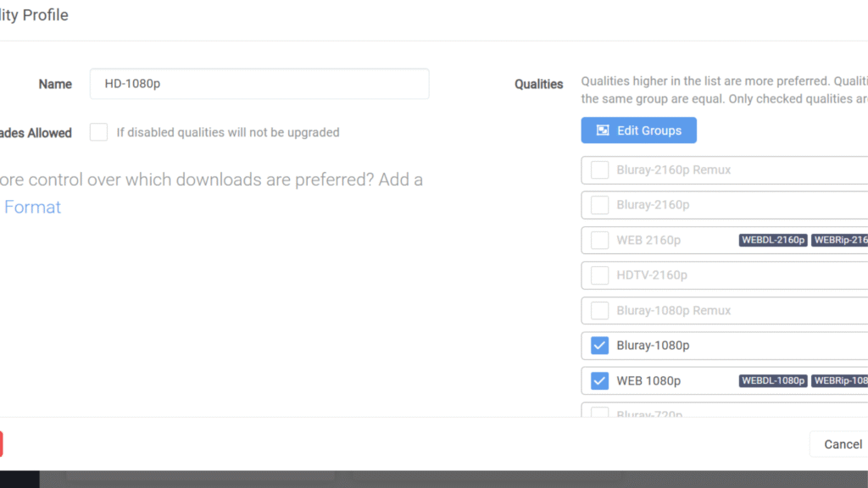Click the Bluray-1080p Remux row label

click(x=674, y=310)
